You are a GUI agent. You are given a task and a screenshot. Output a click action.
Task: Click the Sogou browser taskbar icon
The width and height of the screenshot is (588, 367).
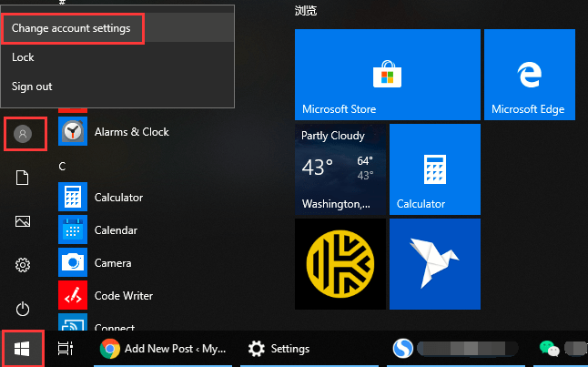402,349
